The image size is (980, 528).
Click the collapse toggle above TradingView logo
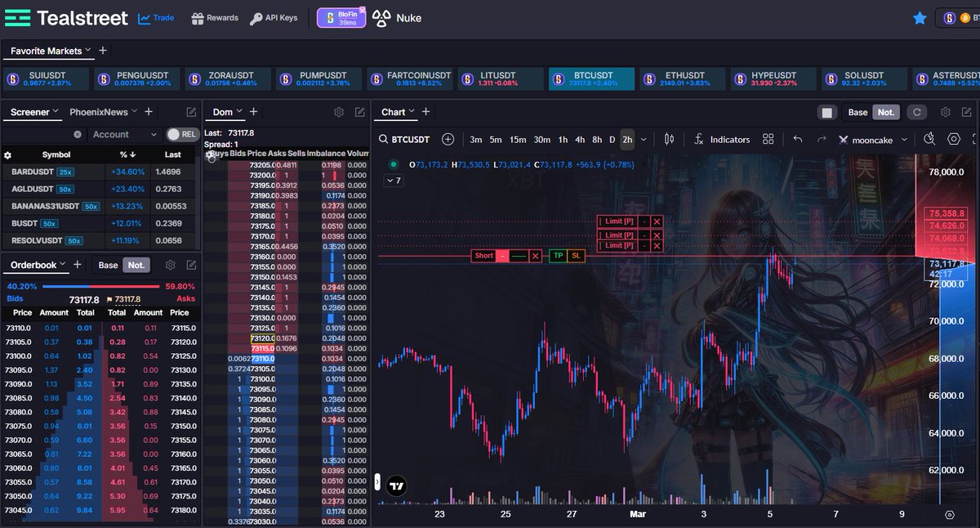coord(379,481)
